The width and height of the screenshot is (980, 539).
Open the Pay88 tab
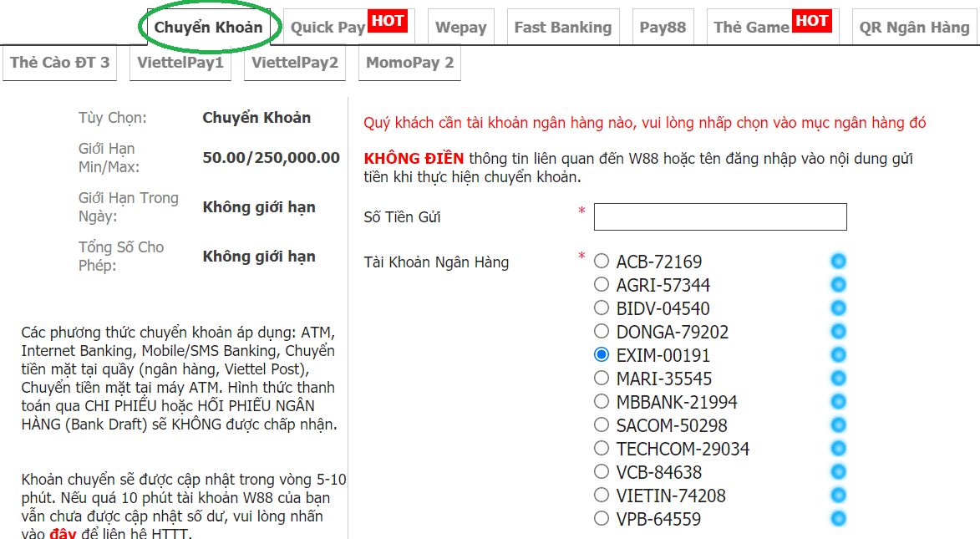[663, 27]
